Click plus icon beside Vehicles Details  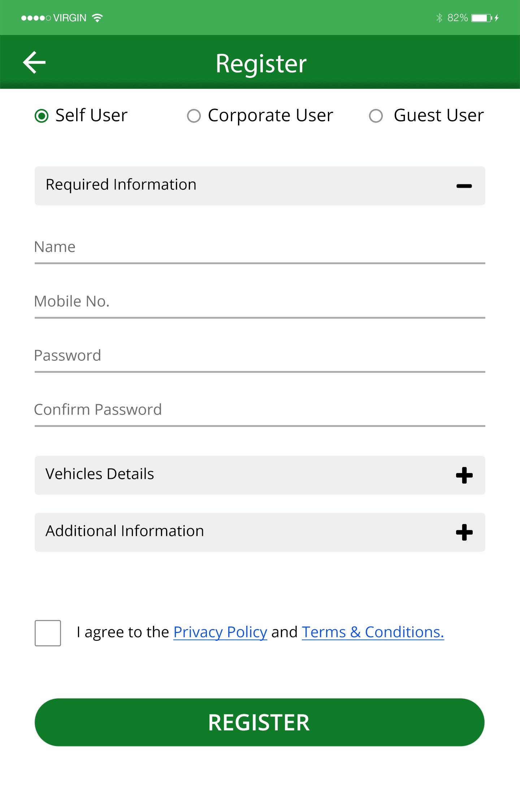click(x=464, y=475)
